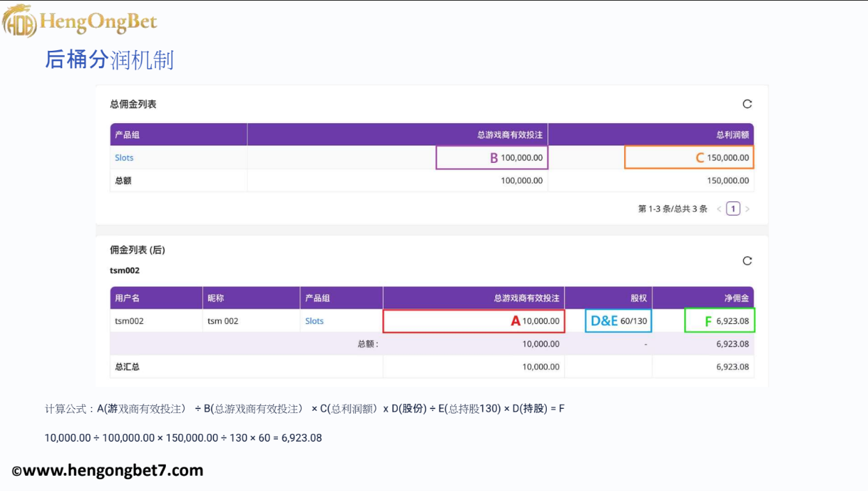This screenshot has height=491, width=868.
Task: Open Slots link in tsm002 row
Action: coord(314,321)
